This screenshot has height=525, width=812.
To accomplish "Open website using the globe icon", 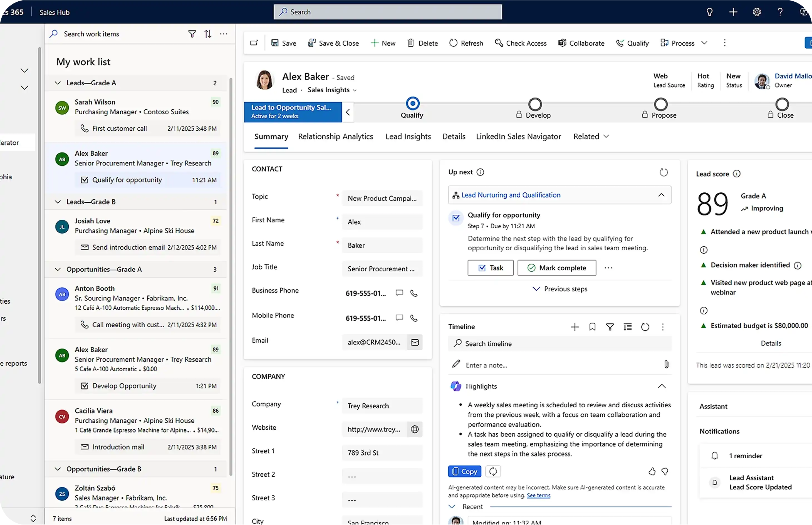I will pos(415,429).
